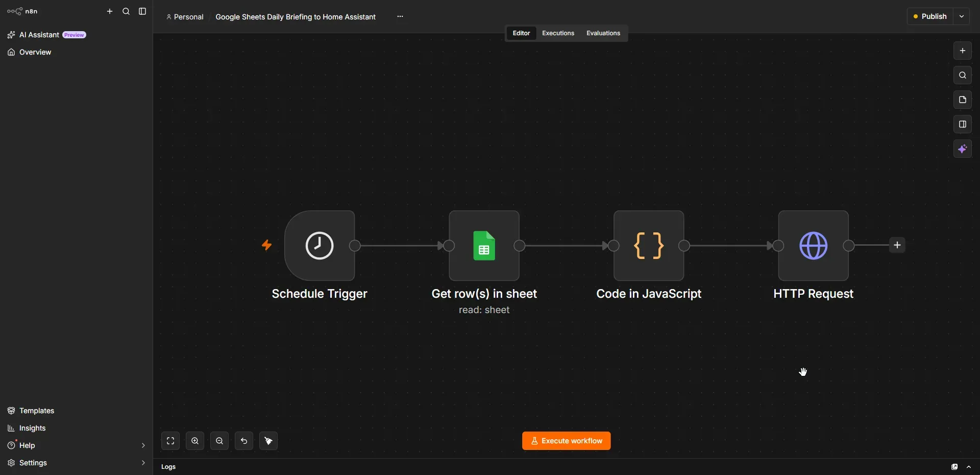
Task: Select the Schedule Trigger node
Action: (320, 246)
